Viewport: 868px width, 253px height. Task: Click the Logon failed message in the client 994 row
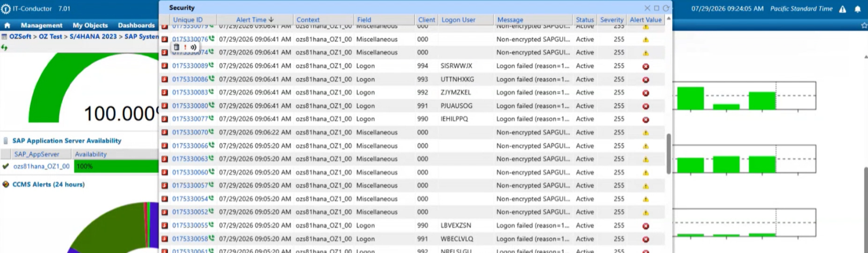[x=533, y=66]
